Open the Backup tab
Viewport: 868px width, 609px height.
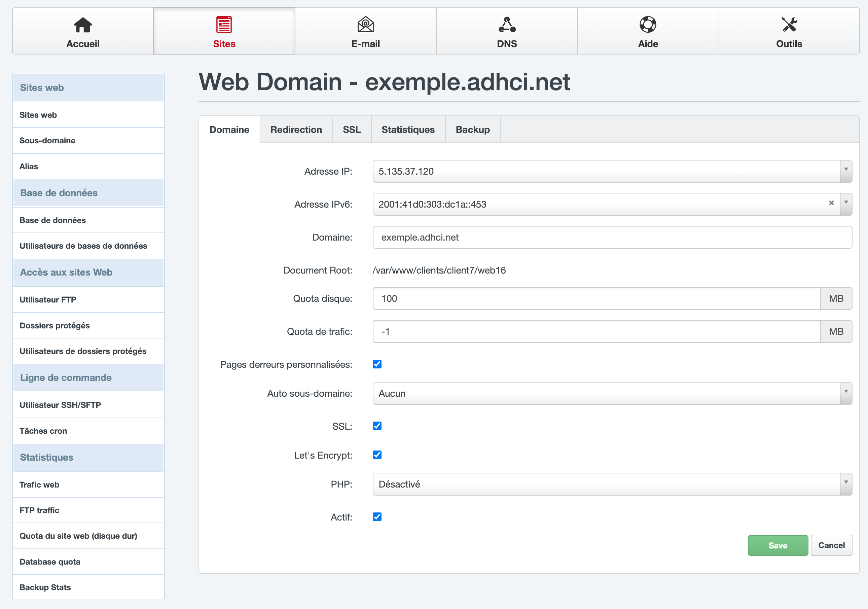(473, 129)
